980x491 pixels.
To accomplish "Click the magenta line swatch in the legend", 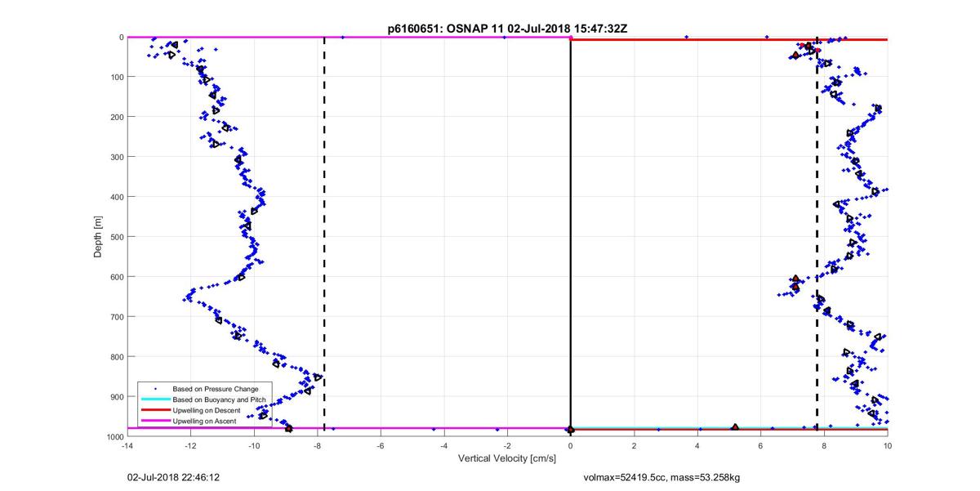I will coord(155,421).
